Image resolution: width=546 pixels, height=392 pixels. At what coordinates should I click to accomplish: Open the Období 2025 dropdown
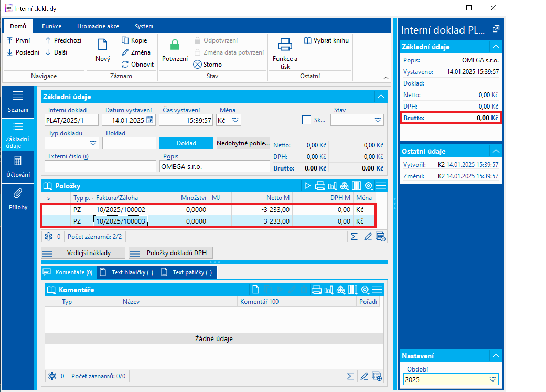[x=493, y=379]
